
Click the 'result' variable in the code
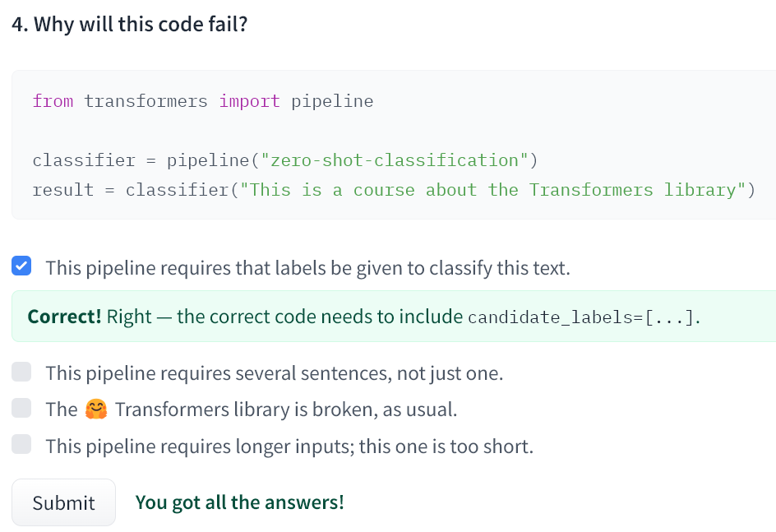tap(63, 190)
